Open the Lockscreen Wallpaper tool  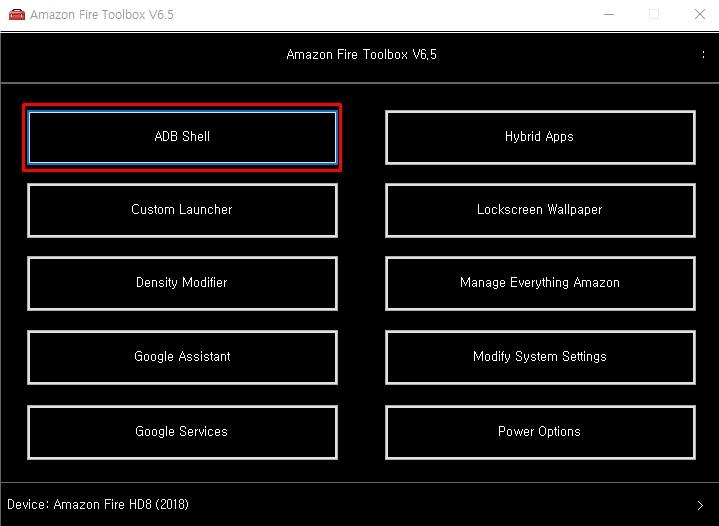click(540, 210)
